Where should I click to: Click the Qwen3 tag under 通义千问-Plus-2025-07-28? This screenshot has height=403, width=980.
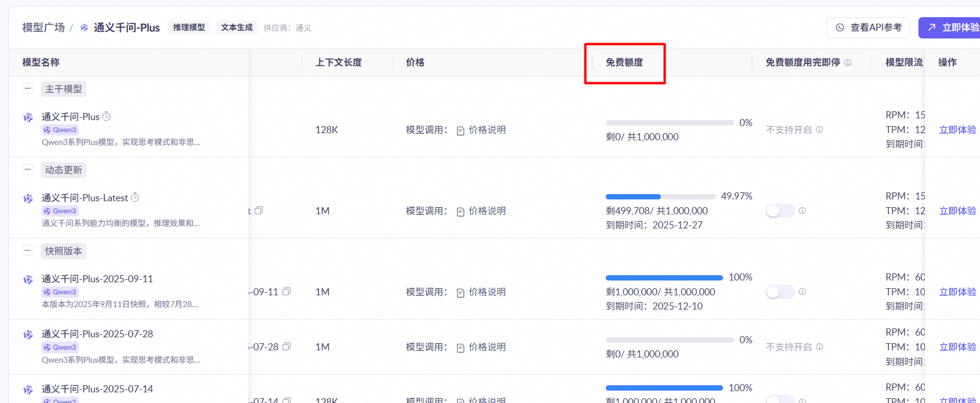(x=60, y=347)
